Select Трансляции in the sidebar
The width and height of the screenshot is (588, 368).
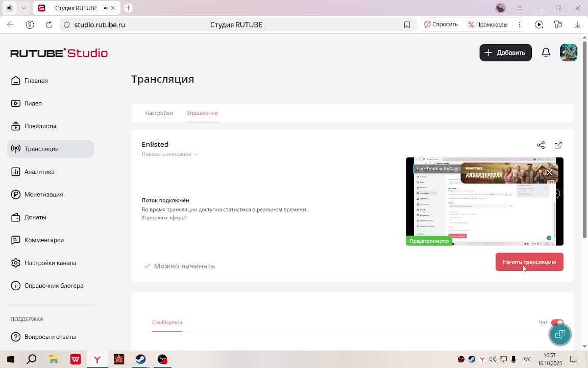pos(50,149)
